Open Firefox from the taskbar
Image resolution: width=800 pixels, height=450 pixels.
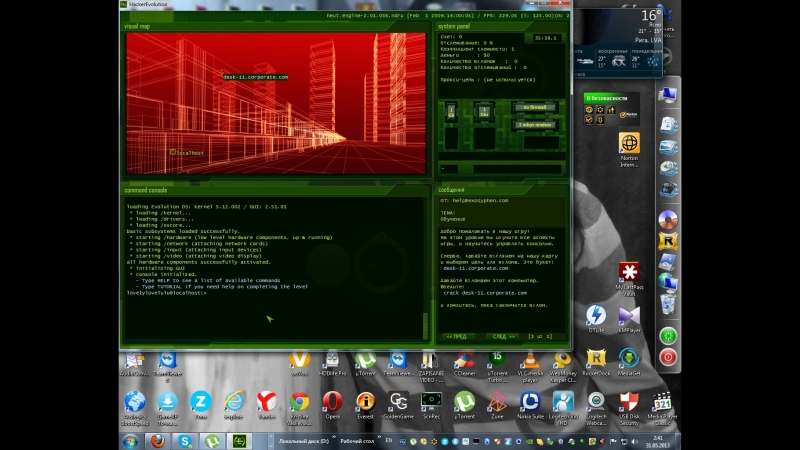tap(158, 440)
